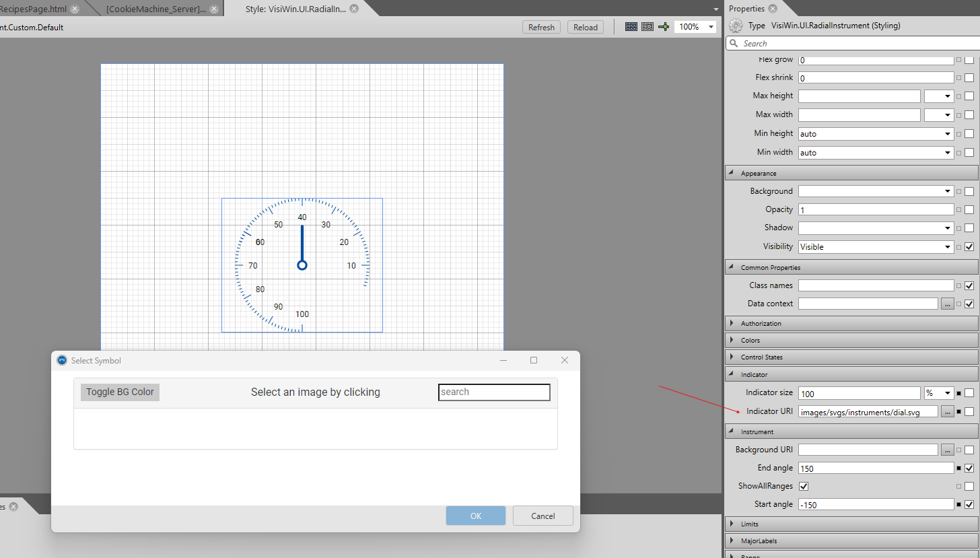Enable the checkbox next to Max height
The height and width of the screenshot is (558, 980).
click(x=969, y=96)
